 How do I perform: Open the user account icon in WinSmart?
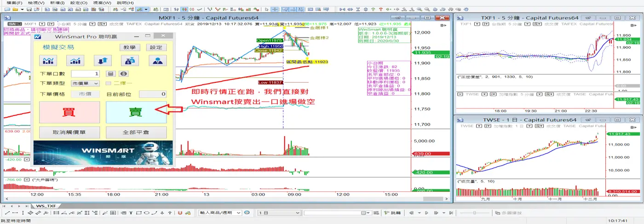point(157,60)
